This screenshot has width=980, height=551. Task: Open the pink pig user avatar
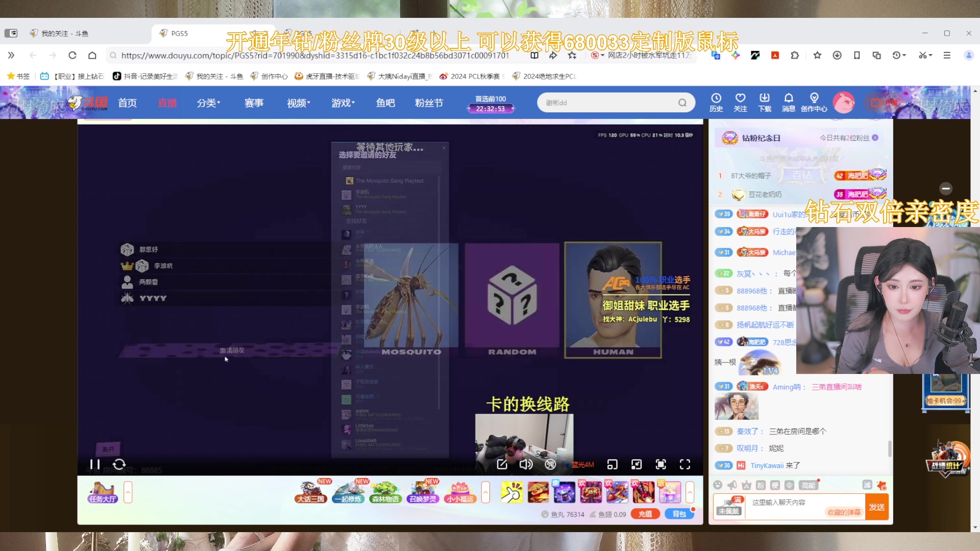coord(844,103)
